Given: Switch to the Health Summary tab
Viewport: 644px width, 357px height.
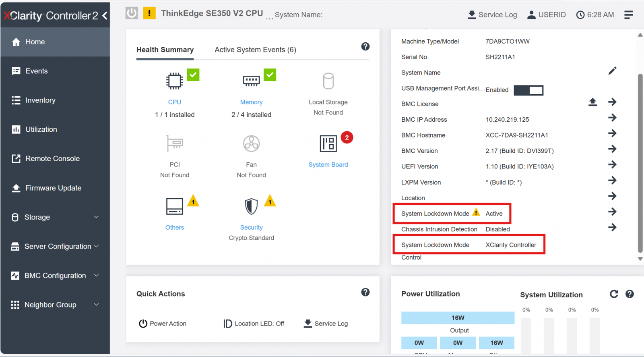Looking at the screenshot, I should [165, 50].
